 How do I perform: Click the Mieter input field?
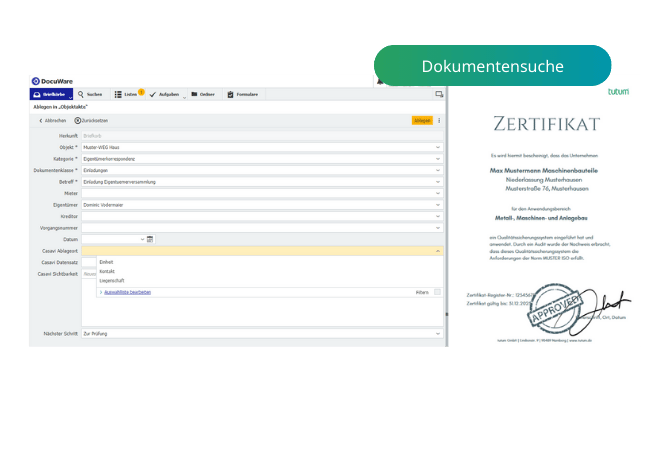coord(262,193)
